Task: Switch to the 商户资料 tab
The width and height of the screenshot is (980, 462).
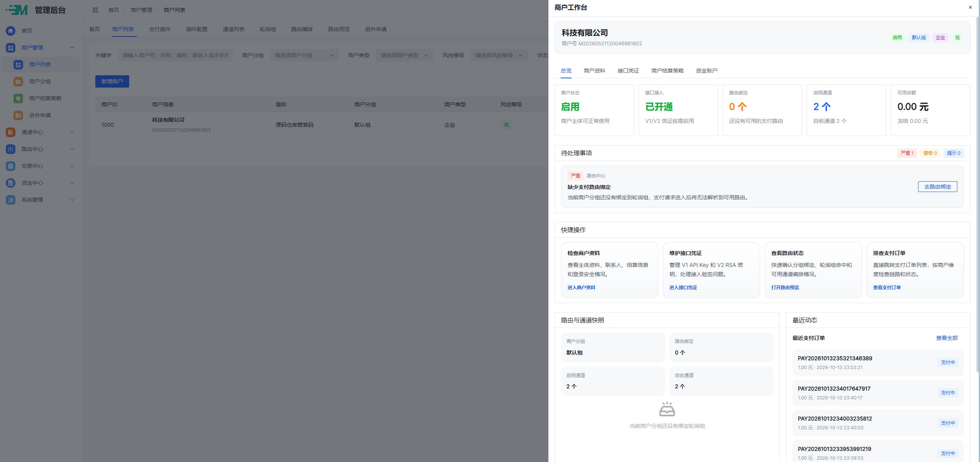Action: [594, 71]
